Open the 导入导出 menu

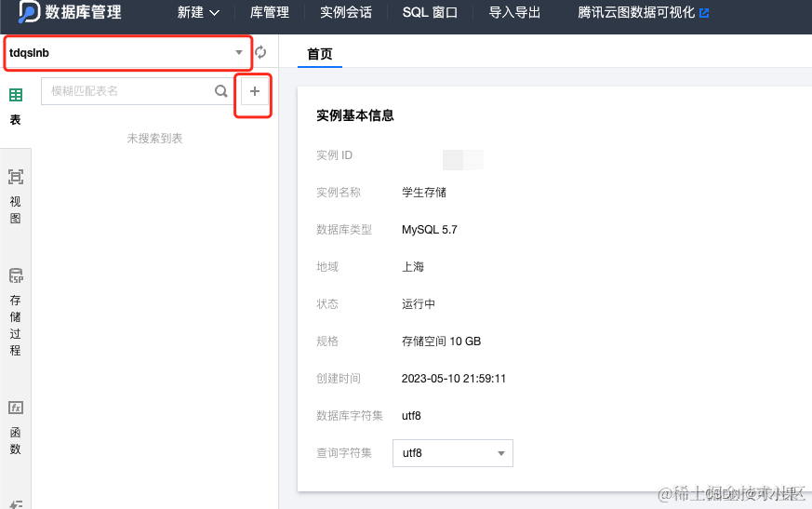(x=514, y=12)
